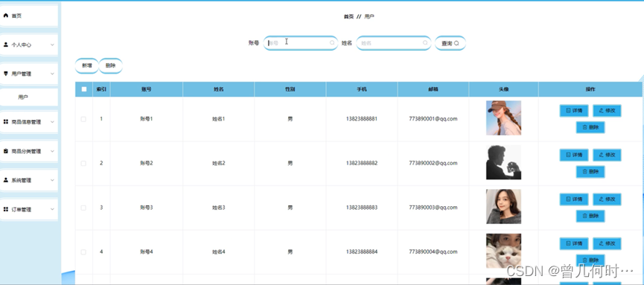The height and width of the screenshot is (285, 644).
Task: Click the 账号 column header
Action: point(147,89)
